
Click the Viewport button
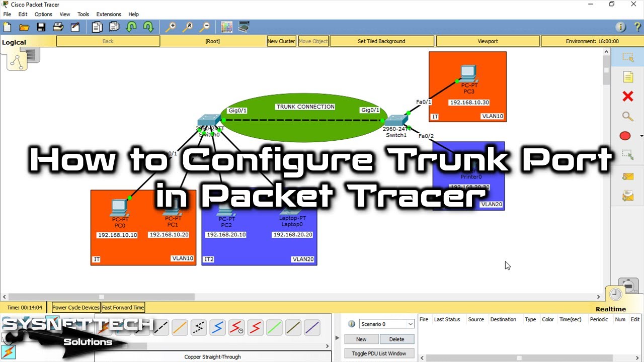click(x=488, y=41)
